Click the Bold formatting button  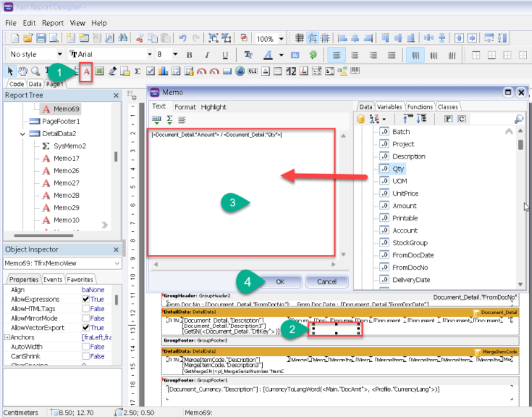[x=189, y=55]
